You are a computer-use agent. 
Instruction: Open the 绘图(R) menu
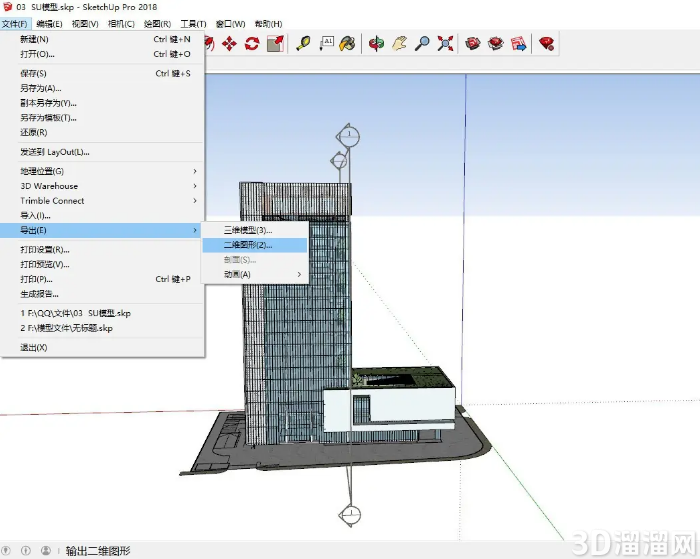[157, 24]
